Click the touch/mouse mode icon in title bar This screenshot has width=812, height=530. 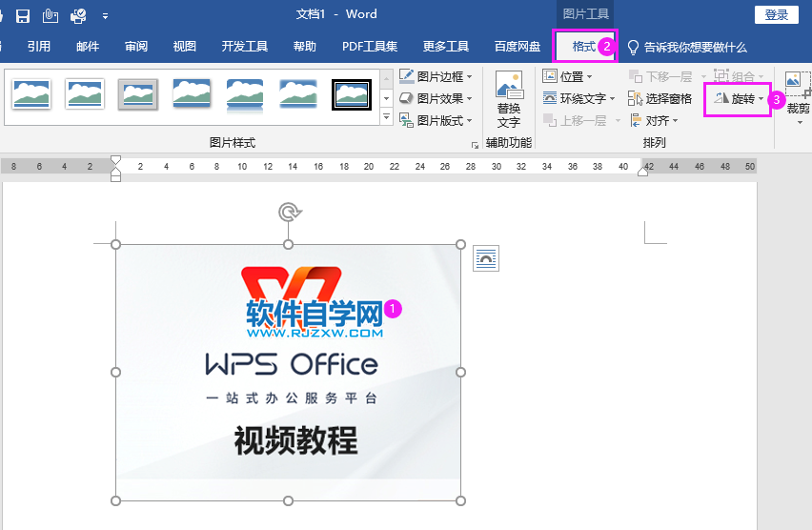(51, 16)
